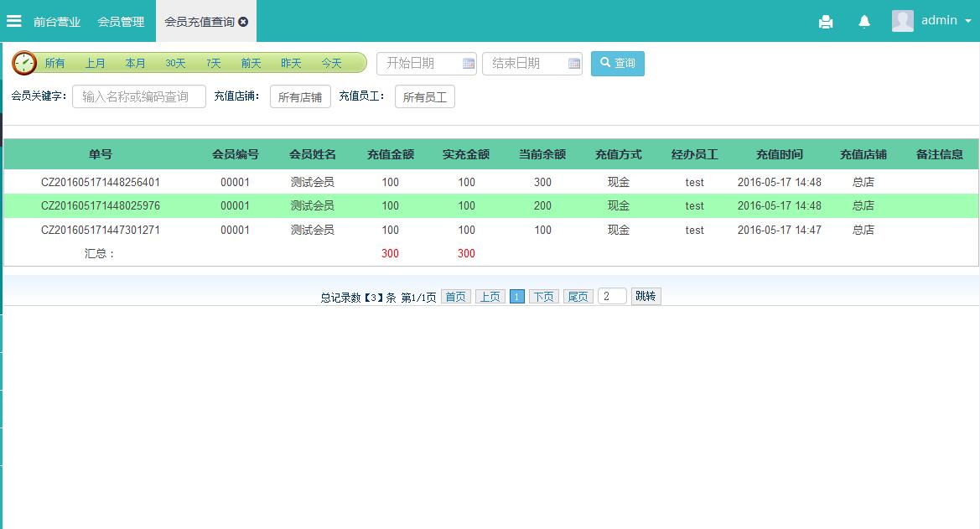Open the end date calendar icon
Screen dimensions: 980x529
point(574,64)
